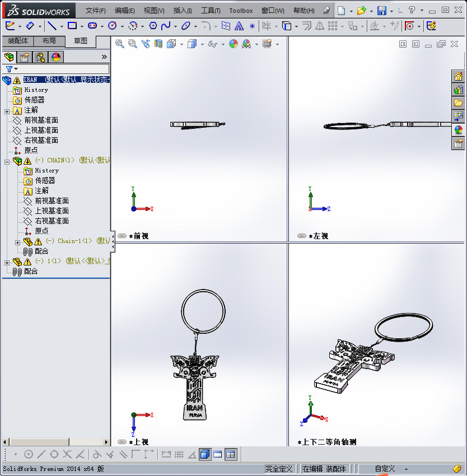Click the New document icon
467x476 pixels.
pos(342,11)
